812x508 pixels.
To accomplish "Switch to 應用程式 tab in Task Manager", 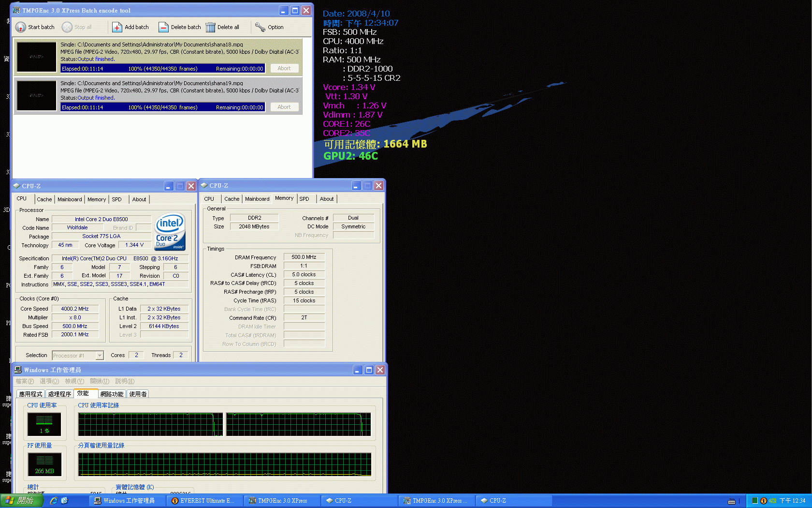I will coord(31,394).
